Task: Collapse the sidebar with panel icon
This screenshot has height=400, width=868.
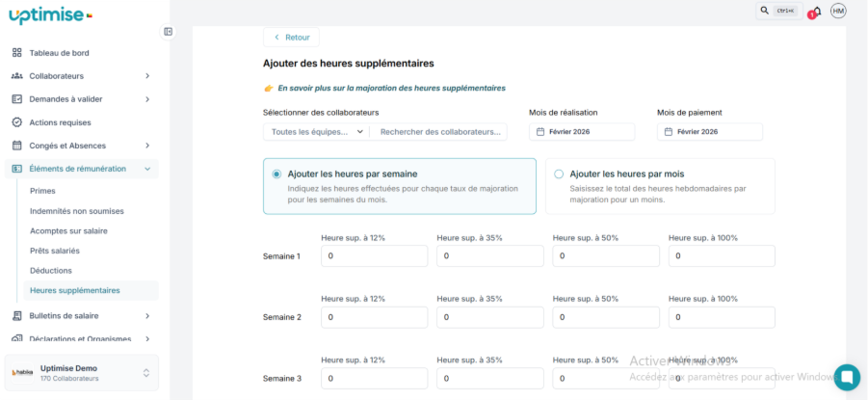Action: (169, 31)
